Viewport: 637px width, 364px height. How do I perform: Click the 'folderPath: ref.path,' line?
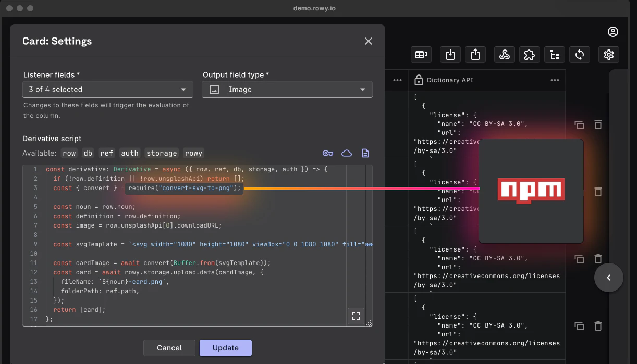[x=100, y=291]
